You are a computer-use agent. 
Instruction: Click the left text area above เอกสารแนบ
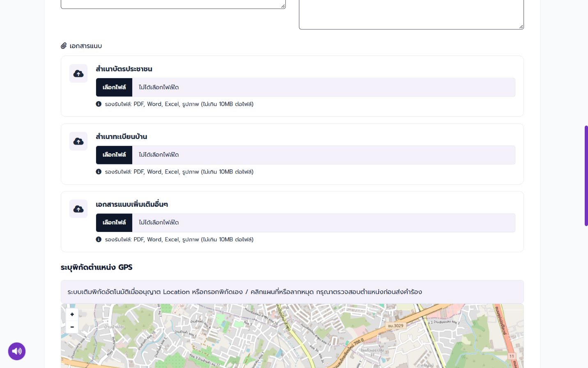pyautogui.click(x=173, y=4)
